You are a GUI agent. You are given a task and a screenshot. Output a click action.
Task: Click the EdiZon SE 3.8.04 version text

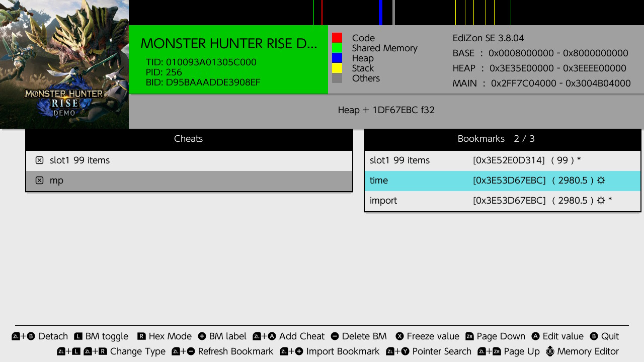click(489, 38)
